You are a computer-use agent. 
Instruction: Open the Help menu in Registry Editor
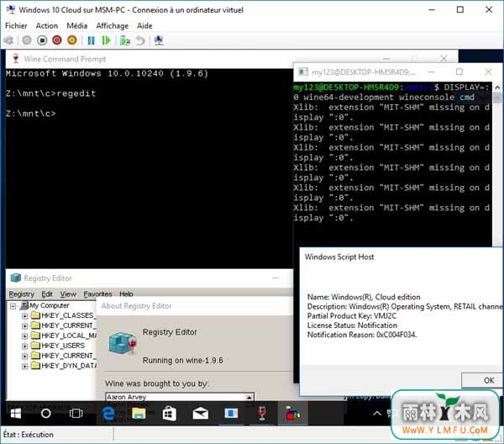(126, 294)
